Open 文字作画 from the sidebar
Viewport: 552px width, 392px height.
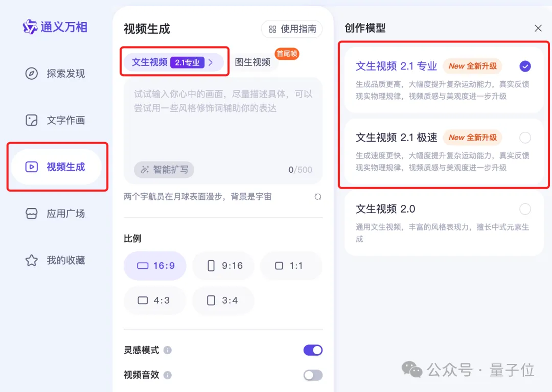(x=56, y=120)
